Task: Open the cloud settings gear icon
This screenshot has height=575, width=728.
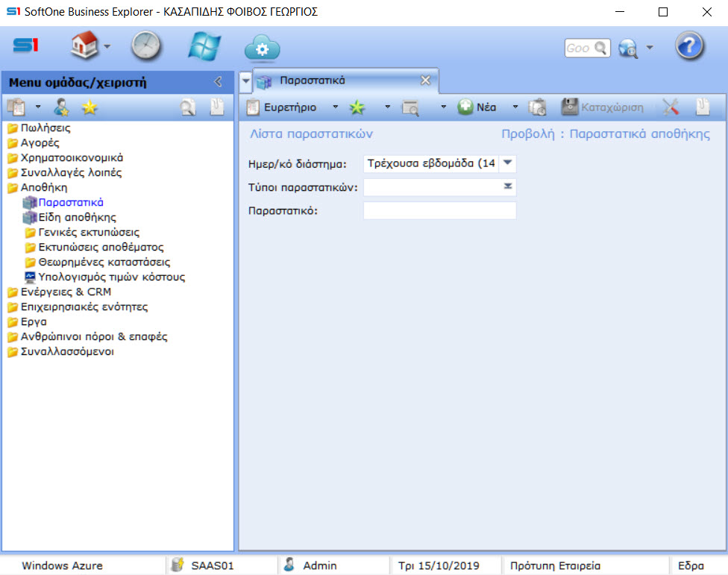Action: [263, 48]
